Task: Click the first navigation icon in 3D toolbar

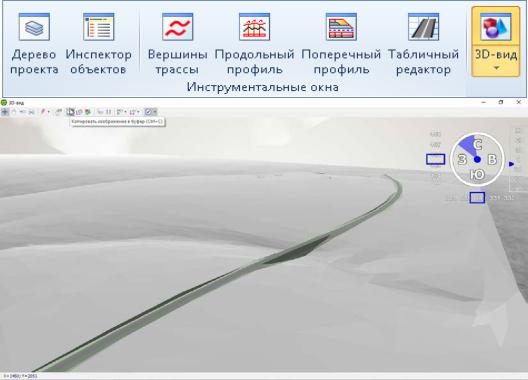Action: 5,112
